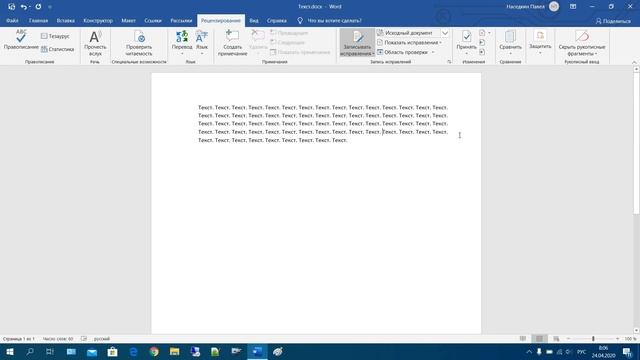This screenshot has width=640, height=360.
Task: Click the 100% zoom level
Action: tap(630, 339)
